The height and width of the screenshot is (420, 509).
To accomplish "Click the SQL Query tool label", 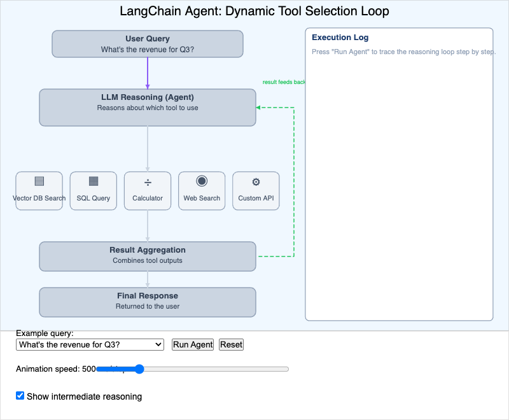I will coord(94,198).
